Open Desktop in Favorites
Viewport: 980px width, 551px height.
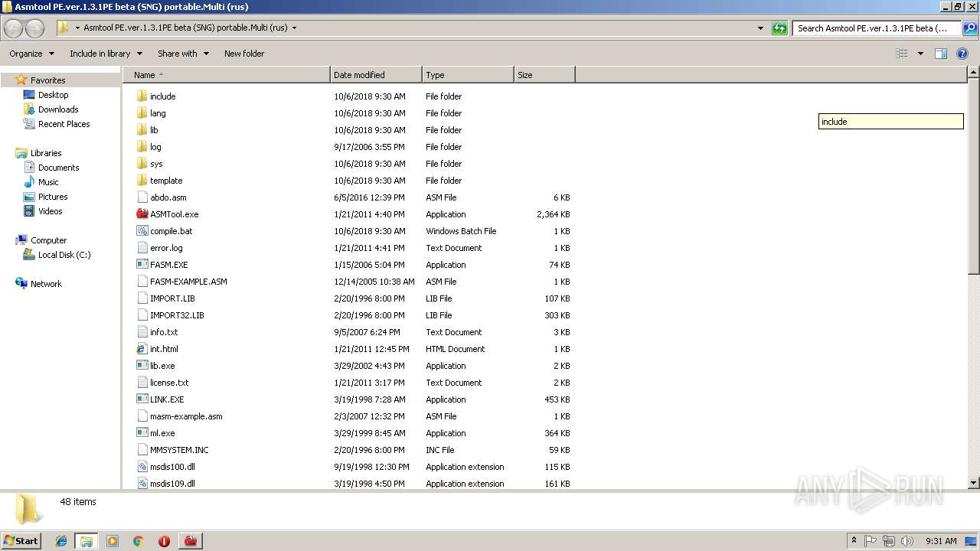53,95
